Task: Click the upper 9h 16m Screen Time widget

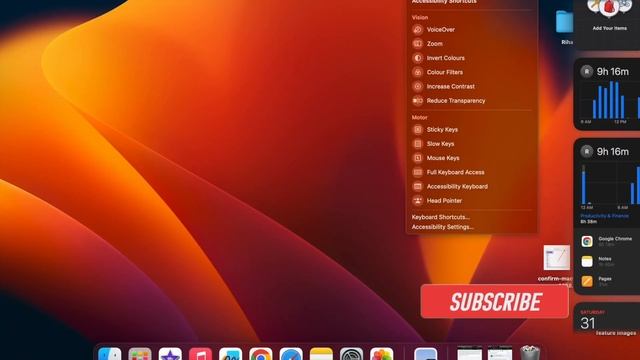Action: tap(608, 94)
